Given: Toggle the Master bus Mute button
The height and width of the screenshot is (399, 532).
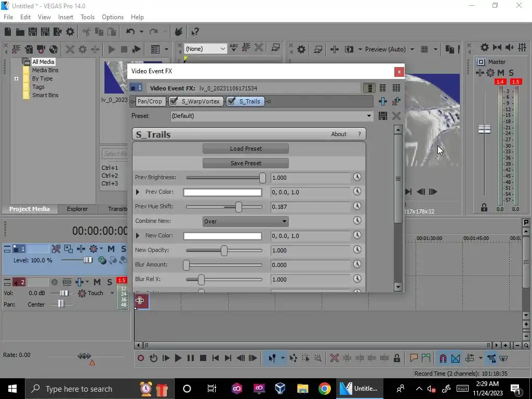Looking at the screenshot, I should click(500, 73).
